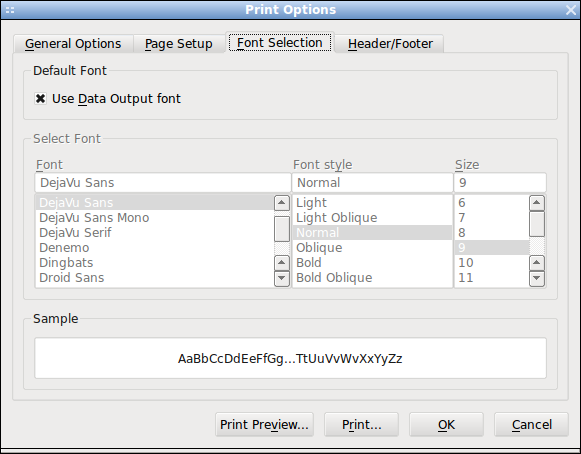Image resolution: width=581 pixels, height=454 pixels.
Task: Click the Sample preview text box
Action: (x=290, y=358)
